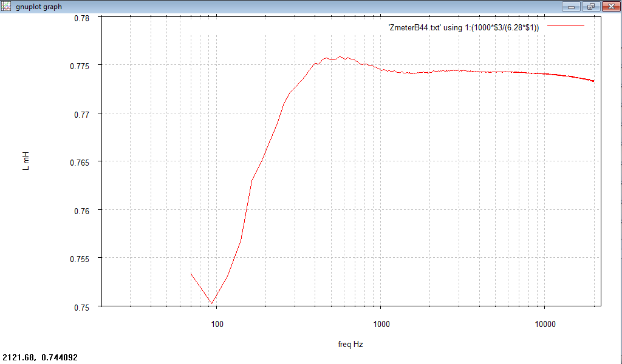622x364 pixels.
Task: Click the curve's peak near 550 Hz
Action: [x=340, y=57]
